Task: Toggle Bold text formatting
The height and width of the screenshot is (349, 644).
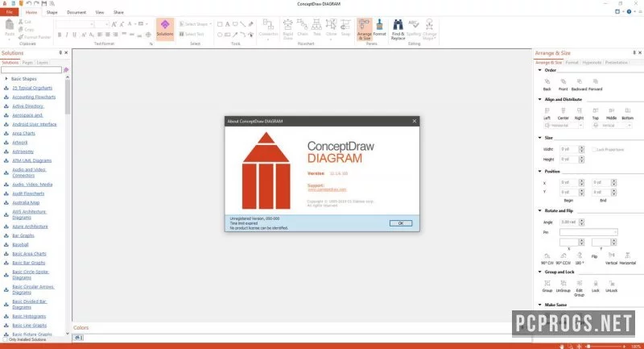Action: click(x=60, y=35)
